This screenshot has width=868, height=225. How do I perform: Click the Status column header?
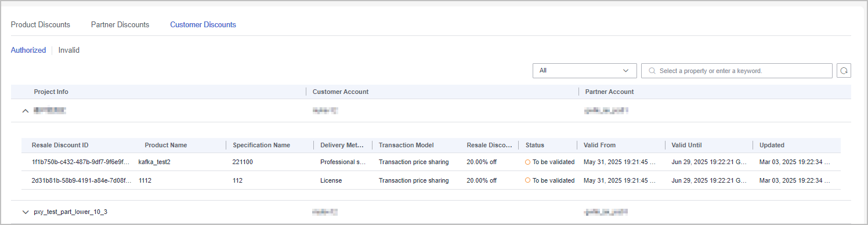click(x=535, y=145)
